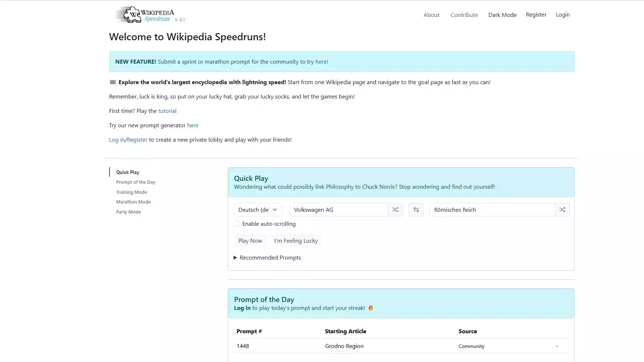Randomize the starting article with shuffle icon
Screen dimensions: 644x362
click(x=395, y=210)
